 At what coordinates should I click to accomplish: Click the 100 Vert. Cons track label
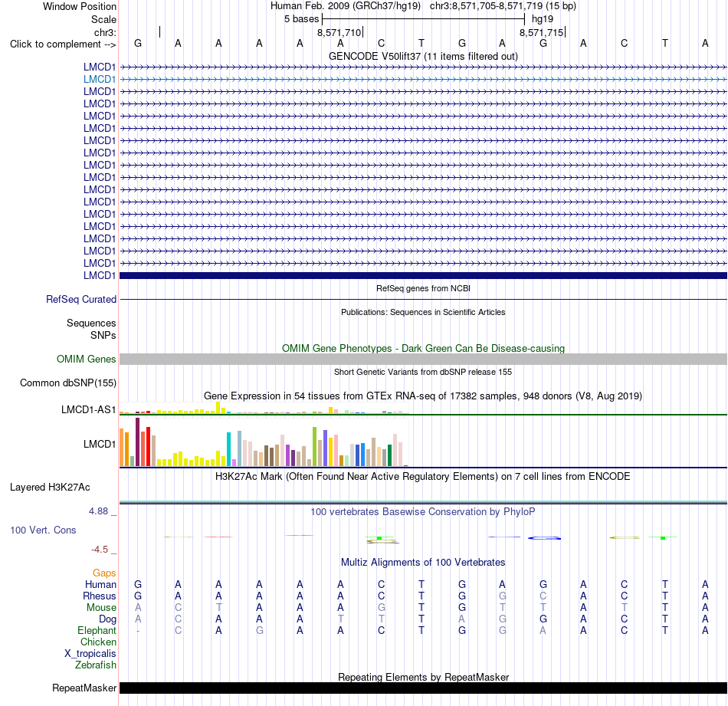pos(43,530)
